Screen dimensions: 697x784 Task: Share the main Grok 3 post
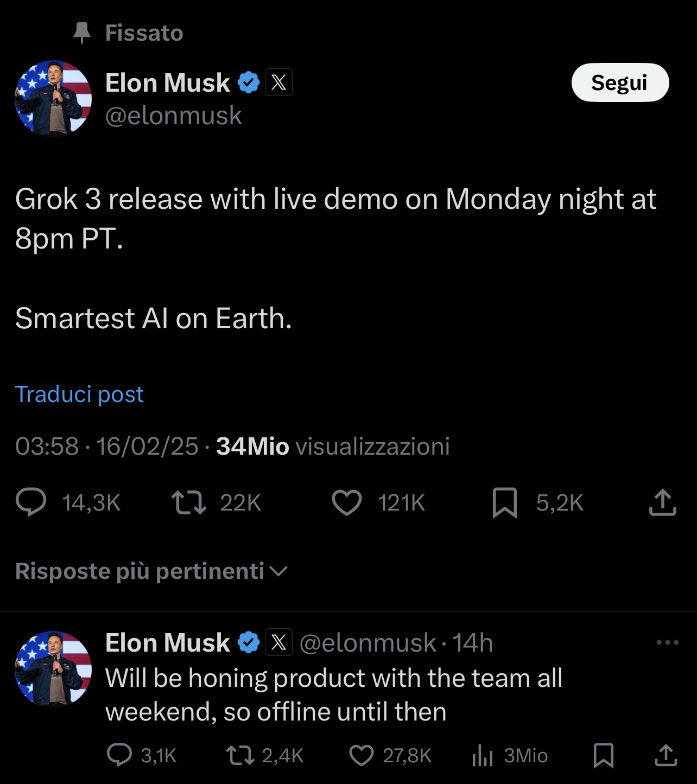[662, 502]
